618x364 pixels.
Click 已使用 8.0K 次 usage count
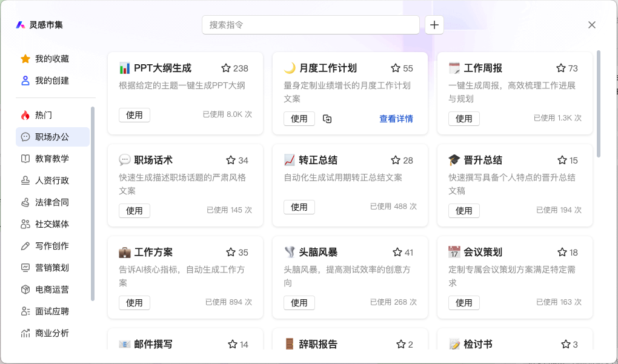click(x=227, y=114)
